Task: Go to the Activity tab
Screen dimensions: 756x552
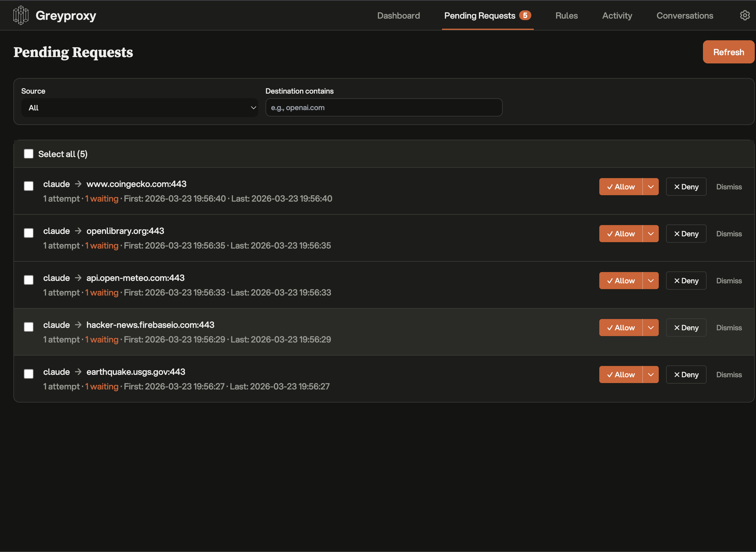Action: point(617,15)
